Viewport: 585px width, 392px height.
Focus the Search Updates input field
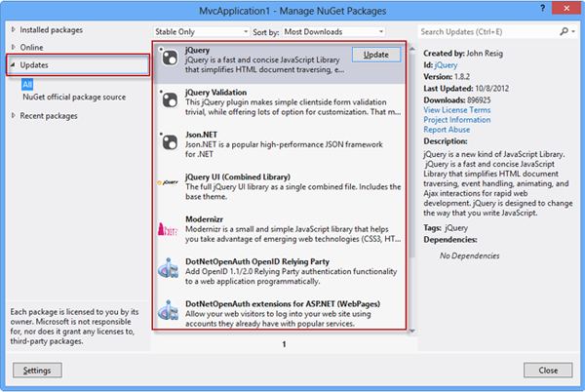pos(488,32)
